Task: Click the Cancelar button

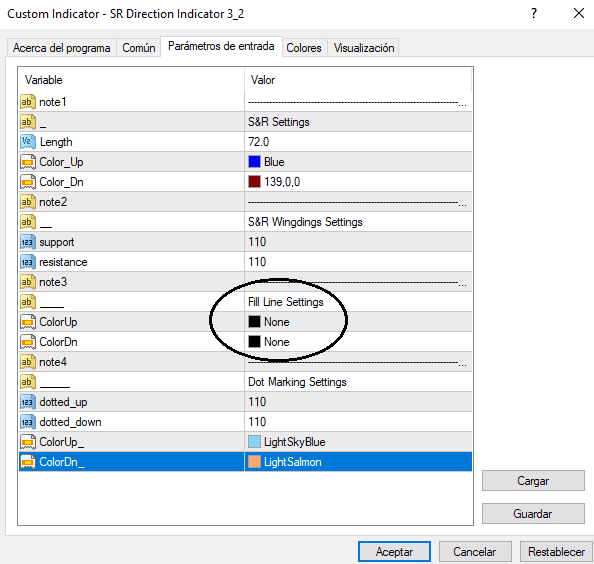Action: (475, 552)
